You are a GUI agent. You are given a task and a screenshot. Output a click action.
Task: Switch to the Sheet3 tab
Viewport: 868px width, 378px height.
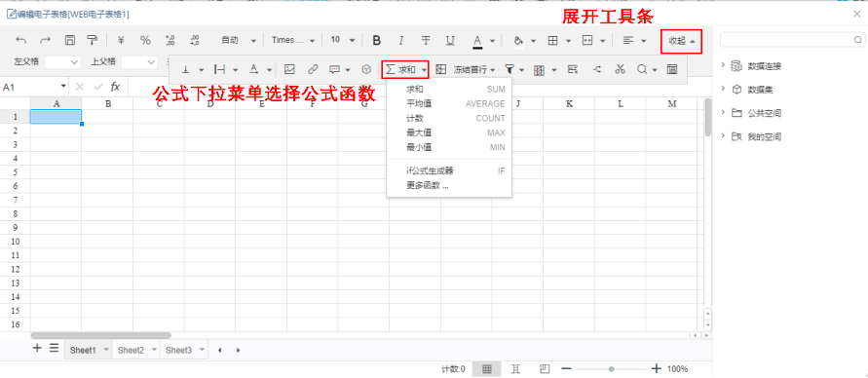point(179,350)
